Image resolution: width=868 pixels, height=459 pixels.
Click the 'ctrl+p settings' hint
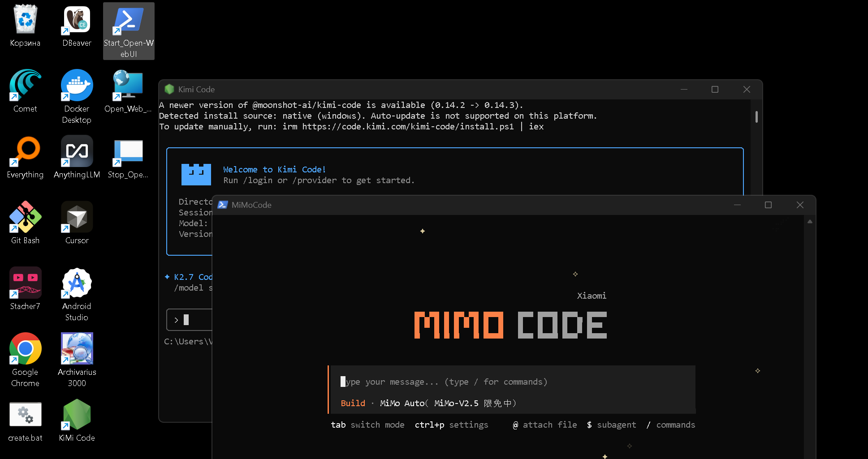(451, 425)
